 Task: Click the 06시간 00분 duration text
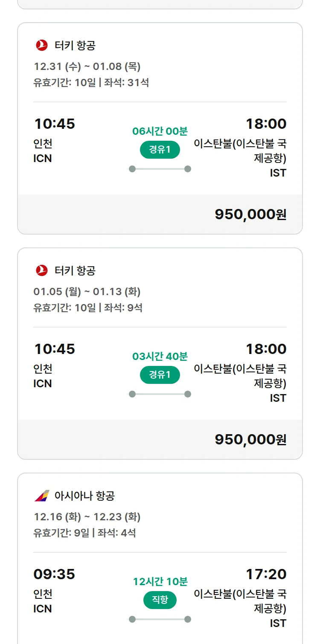[x=160, y=131]
